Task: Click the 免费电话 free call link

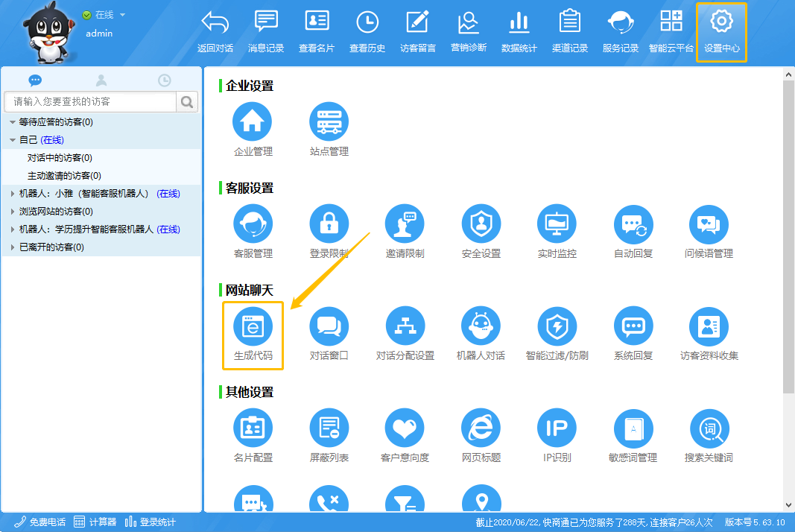Action: pyautogui.click(x=40, y=522)
